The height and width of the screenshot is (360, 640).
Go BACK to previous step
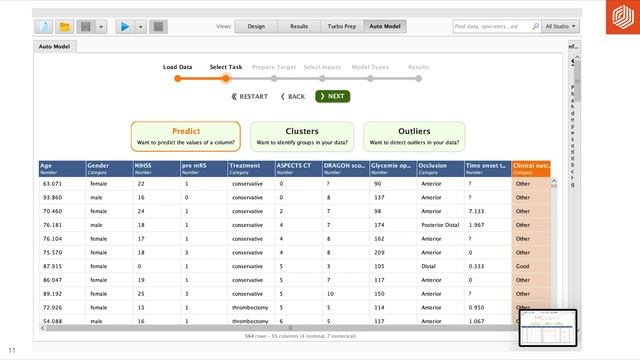tap(293, 96)
